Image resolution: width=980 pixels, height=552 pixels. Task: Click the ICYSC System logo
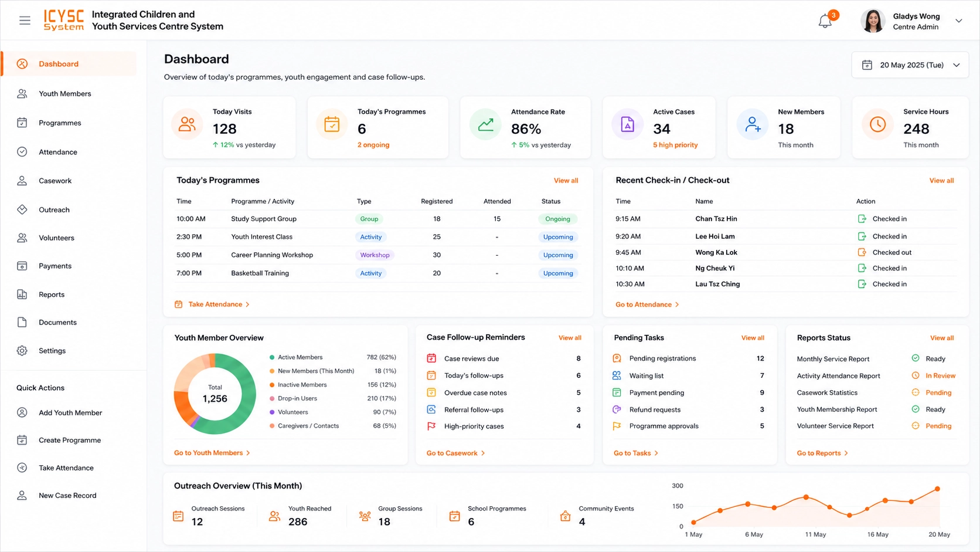pyautogui.click(x=63, y=20)
